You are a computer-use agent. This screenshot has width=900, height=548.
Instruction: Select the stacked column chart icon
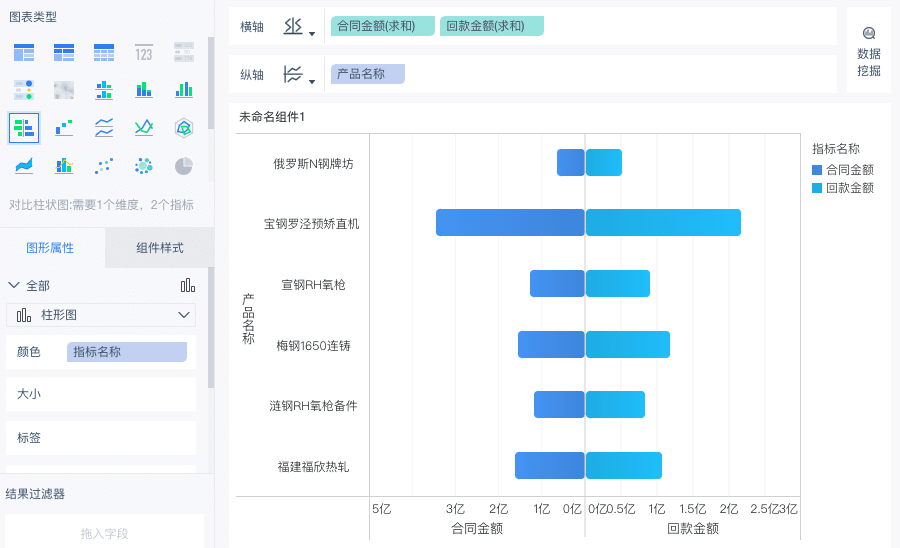click(x=143, y=90)
